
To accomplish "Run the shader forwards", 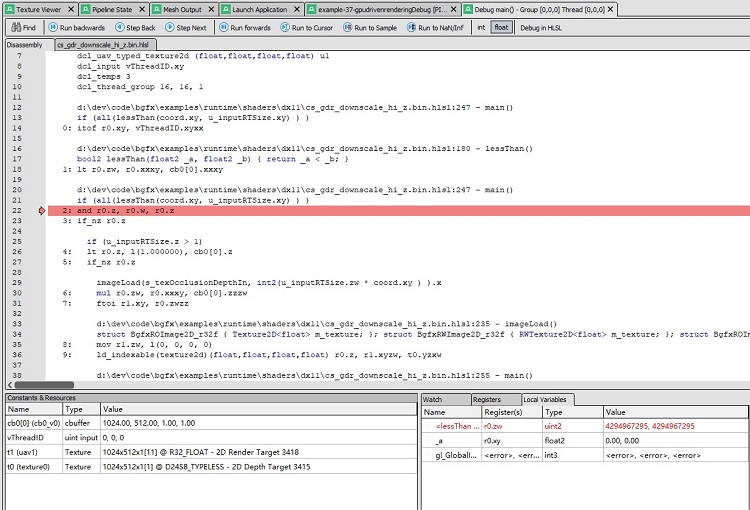I will click(x=246, y=28).
